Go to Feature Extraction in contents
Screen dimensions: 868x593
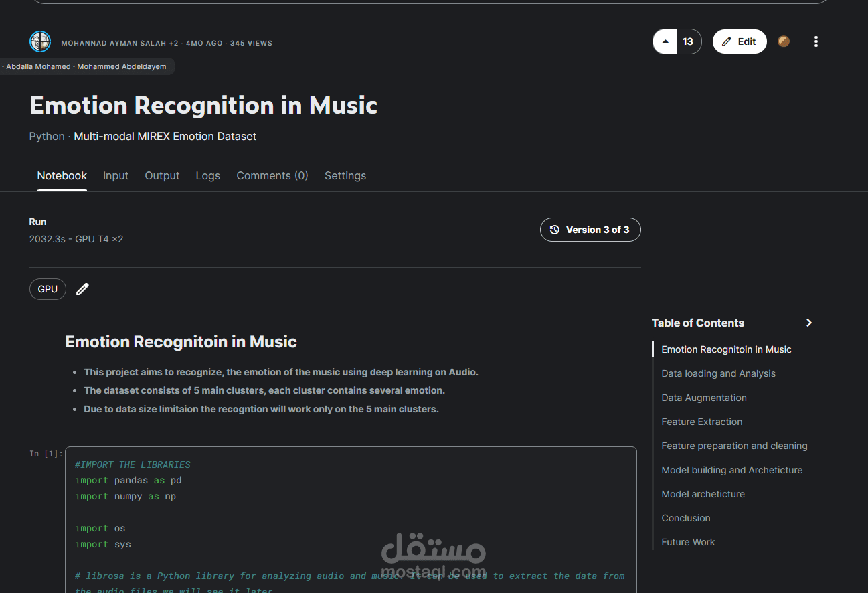tap(701, 422)
